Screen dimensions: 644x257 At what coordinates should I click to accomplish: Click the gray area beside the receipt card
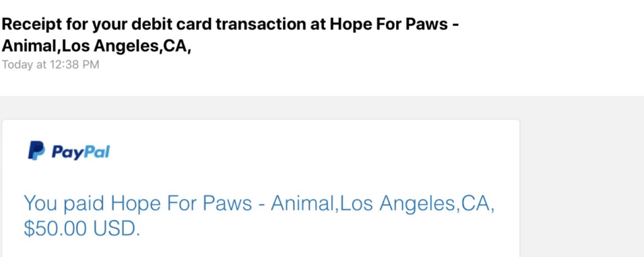[581, 177]
